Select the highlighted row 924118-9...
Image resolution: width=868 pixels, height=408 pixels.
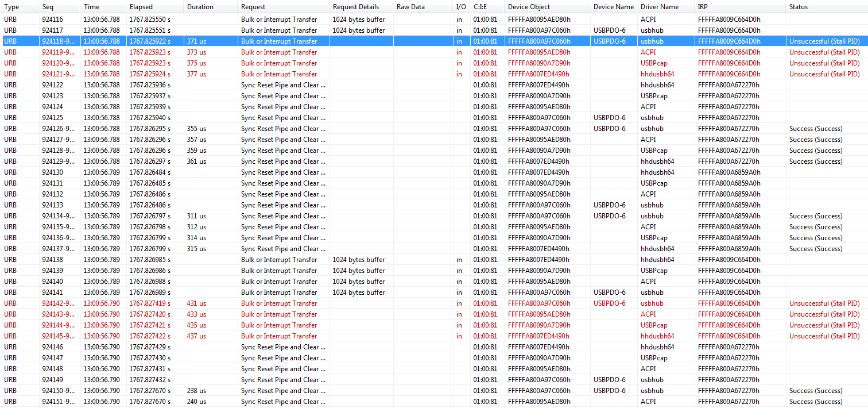point(434,41)
